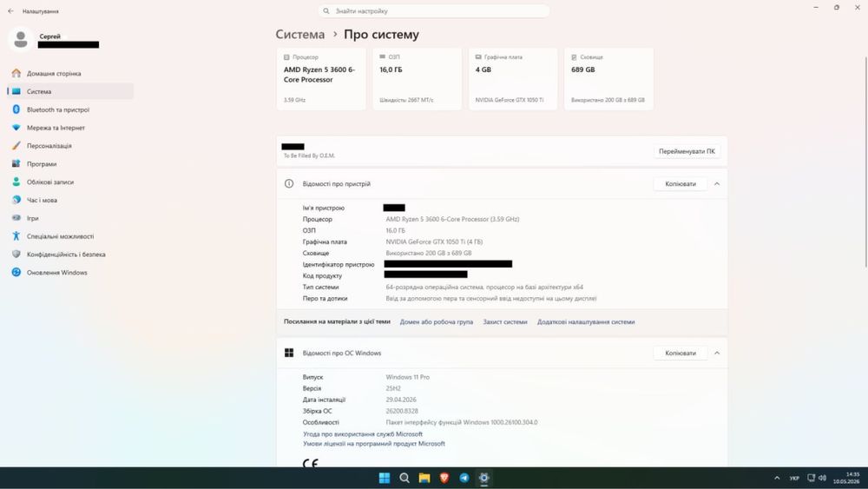
Task: Open File Explorer from taskbar
Action: 424,478
